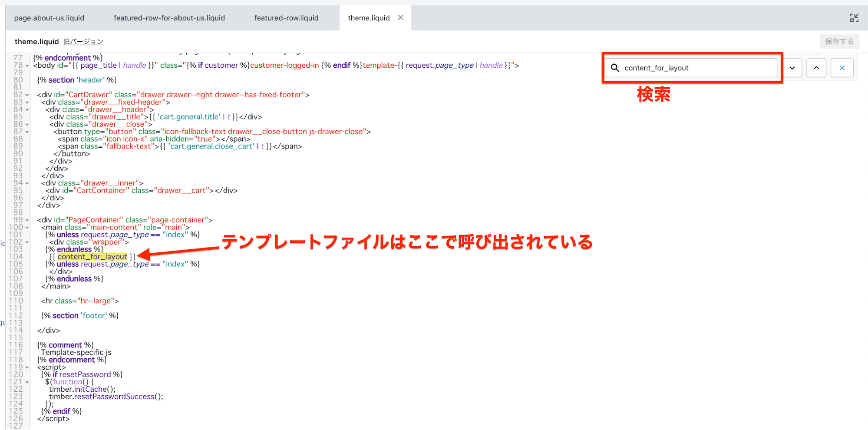Fold the drawer__inner div at line 94
868x430 pixels.
point(27,183)
